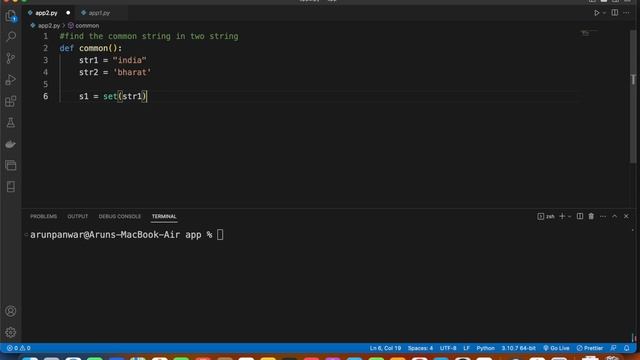Open the Extensions view

[11, 101]
